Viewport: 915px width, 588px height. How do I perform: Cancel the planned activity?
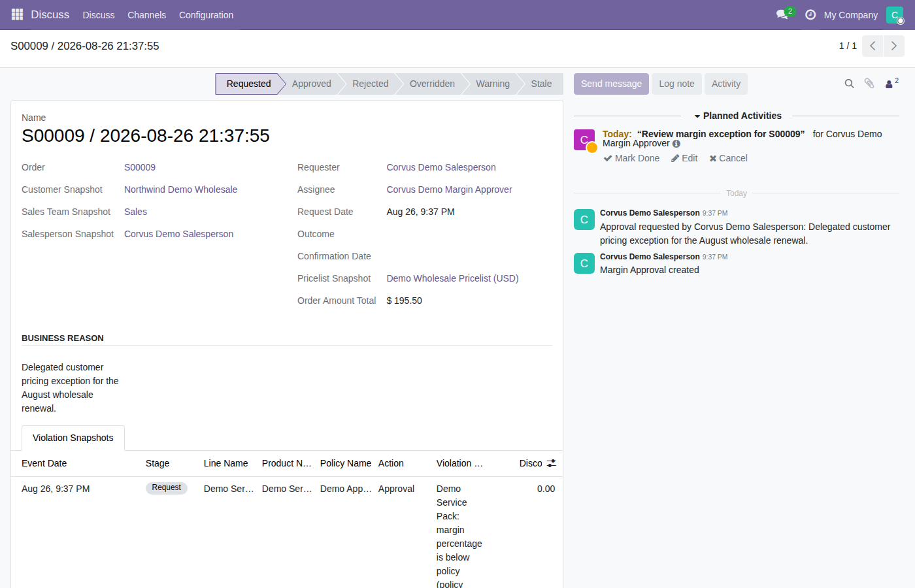(728, 158)
